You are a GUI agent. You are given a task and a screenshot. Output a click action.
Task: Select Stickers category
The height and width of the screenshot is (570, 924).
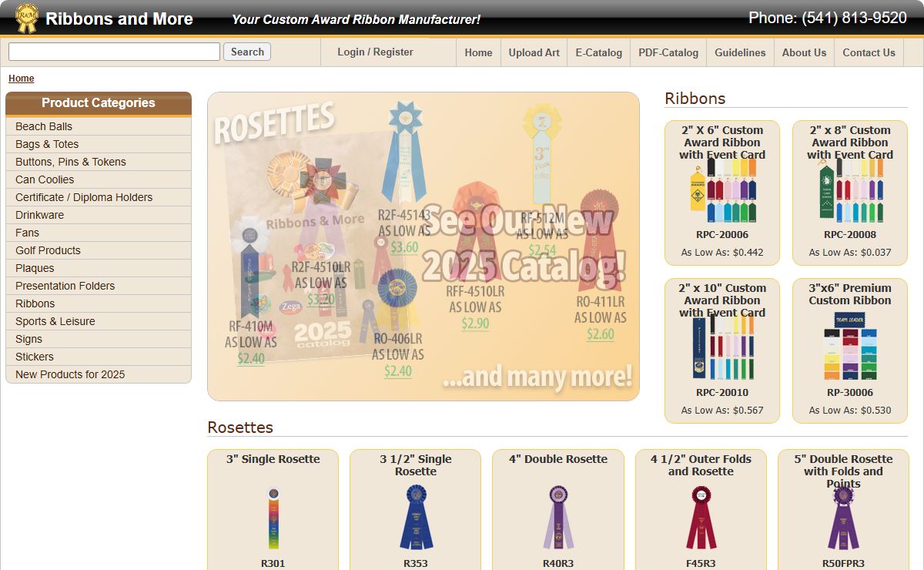pyautogui.click(x=99, y=357)
